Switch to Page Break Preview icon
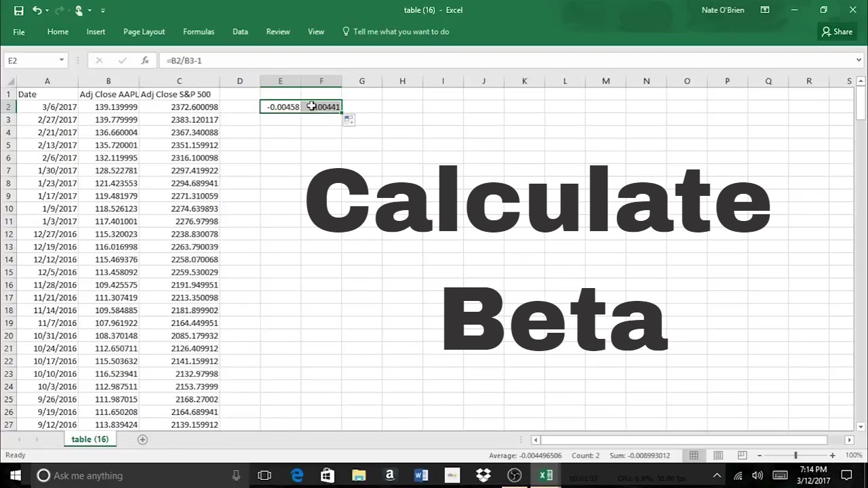 pyautogui.click(x=742, y=455)
